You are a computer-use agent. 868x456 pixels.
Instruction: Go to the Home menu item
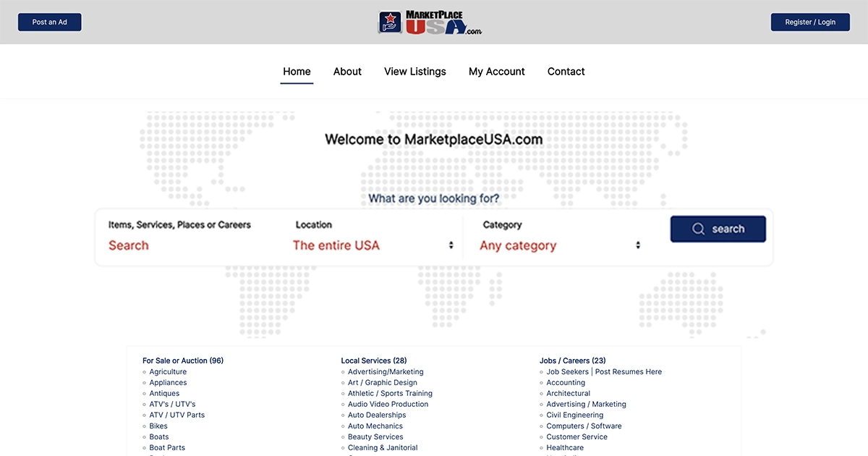point(297,72)
